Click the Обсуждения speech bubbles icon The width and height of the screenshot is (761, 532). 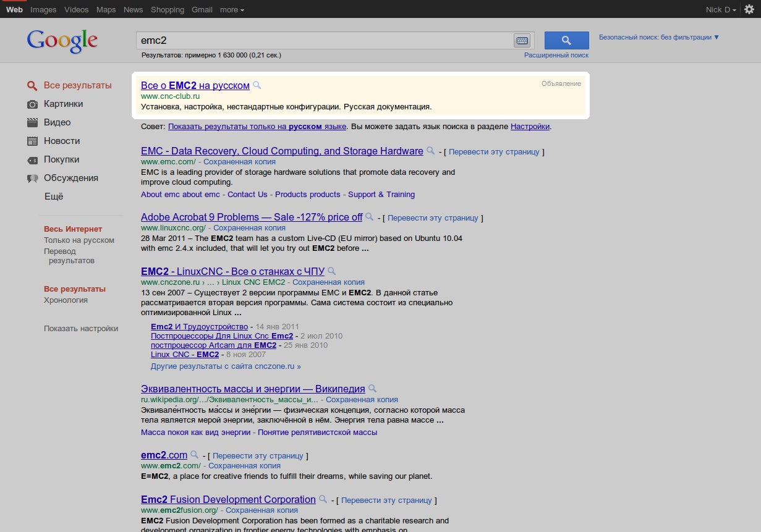(33, 179)
